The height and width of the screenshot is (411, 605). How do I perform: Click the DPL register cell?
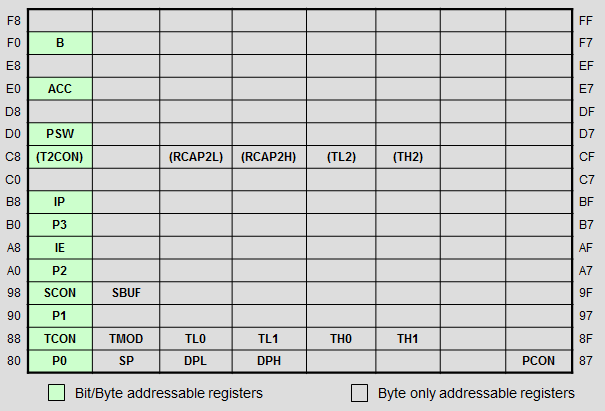196,361
